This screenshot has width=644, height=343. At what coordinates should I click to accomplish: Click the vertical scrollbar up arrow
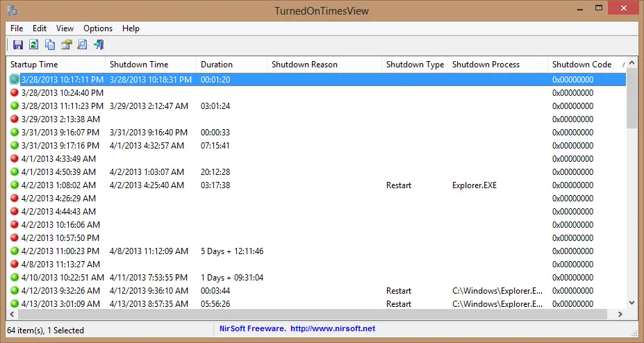tap(632, 63)
